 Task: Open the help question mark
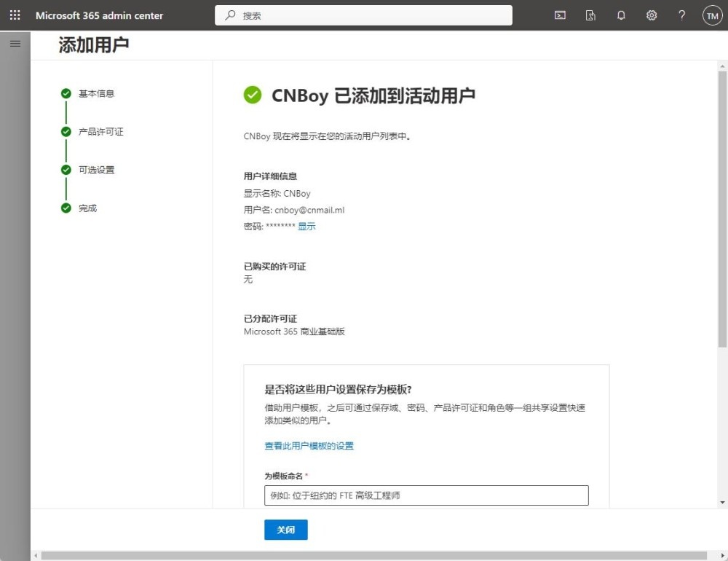pyautogui.click(x=681, y=15)
